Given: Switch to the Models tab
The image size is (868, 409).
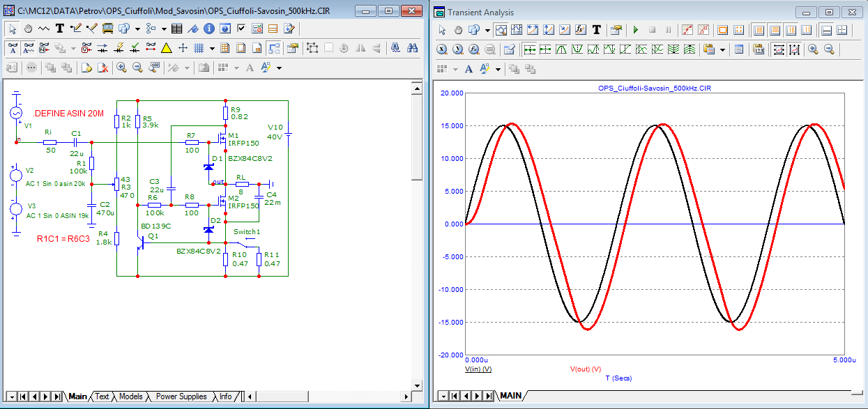Looking at the screenshot, I should [131, 396].
